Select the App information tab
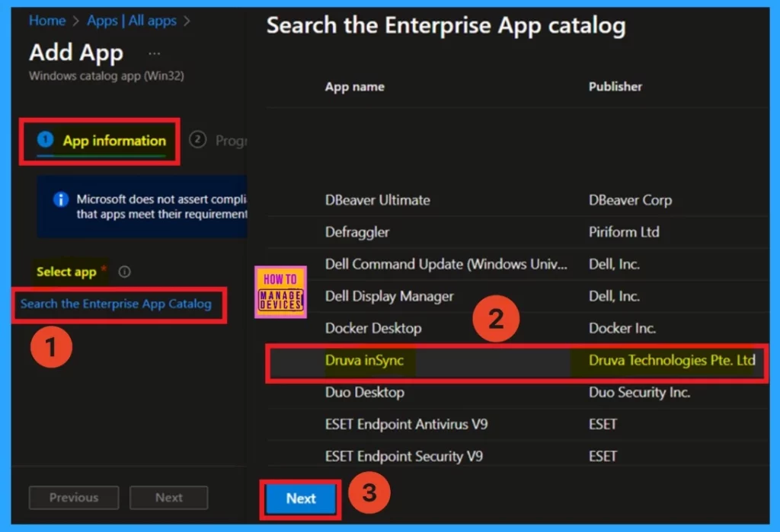This screenshot has height=532, width=780. click(x=101, y=142)
